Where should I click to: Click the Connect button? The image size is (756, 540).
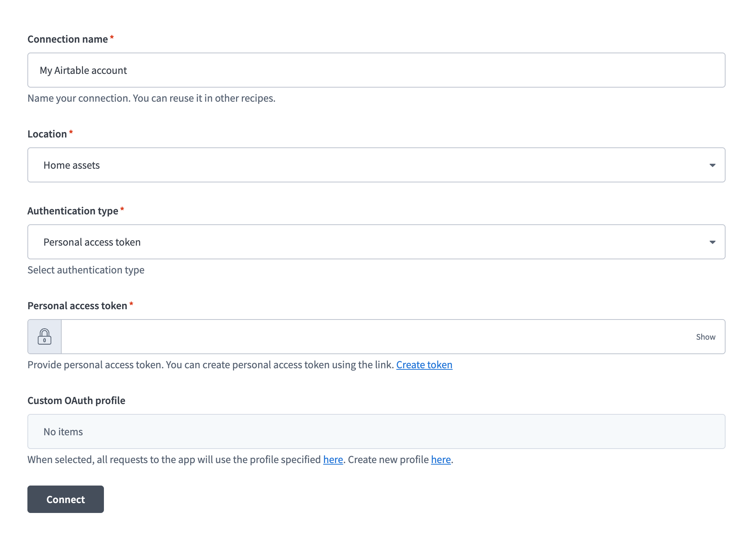coord(65,499)
